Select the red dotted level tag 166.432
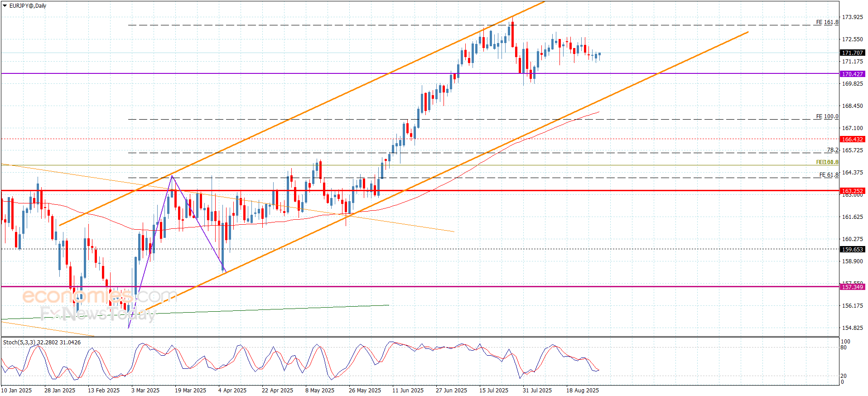 click(852, 140)
